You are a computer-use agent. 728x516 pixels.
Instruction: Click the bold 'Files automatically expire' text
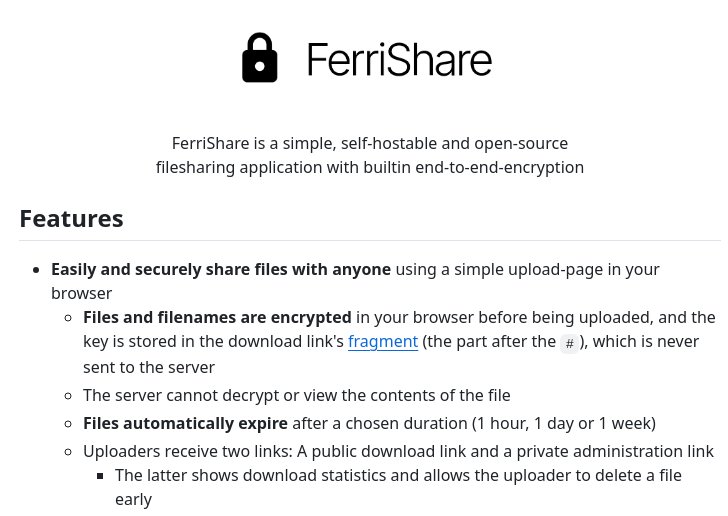[x=185, y=423]
